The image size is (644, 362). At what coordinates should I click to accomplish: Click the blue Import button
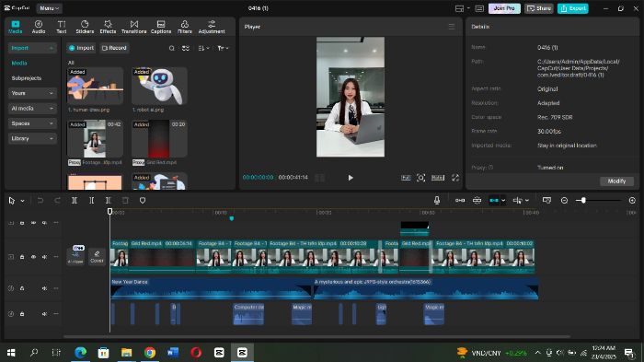81,48
